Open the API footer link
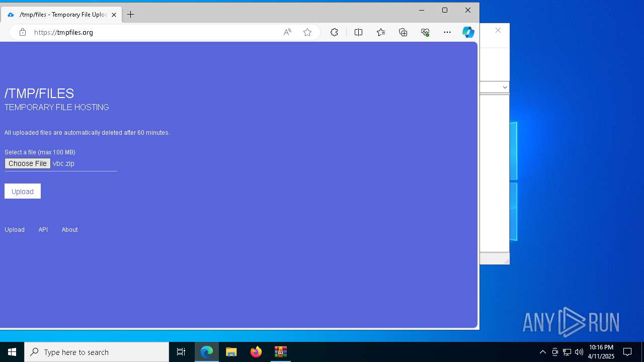Image resolution: width=644 pixels, height=362 pixels. pos(43,230)
